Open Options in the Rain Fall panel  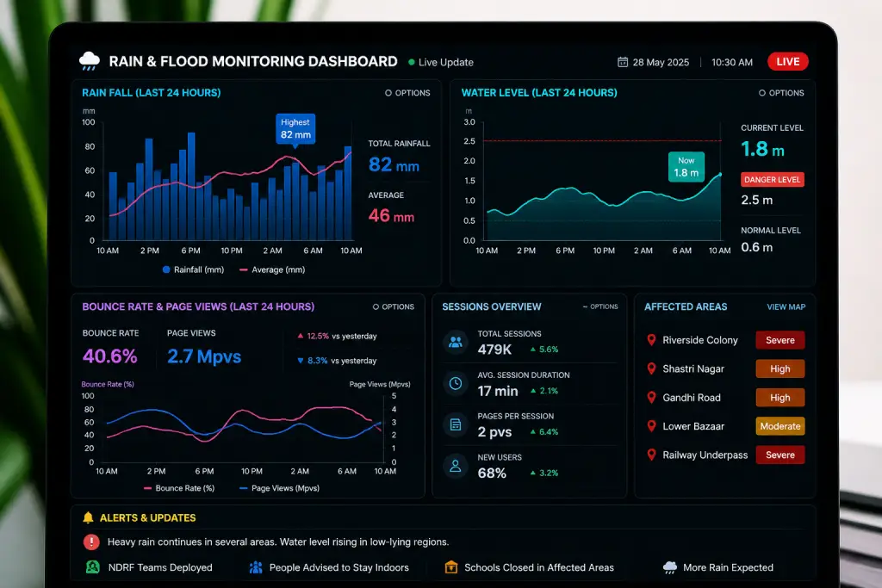point(407,93)
